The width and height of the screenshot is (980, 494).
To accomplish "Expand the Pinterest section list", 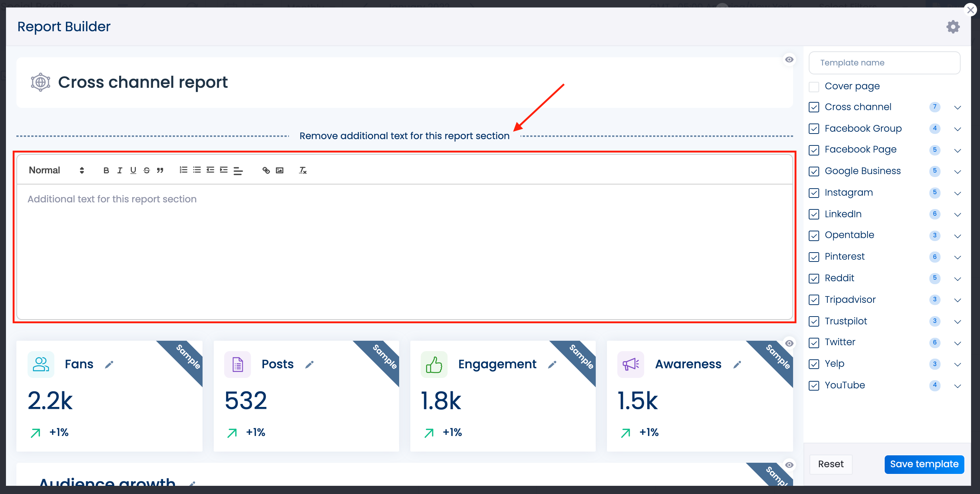I will click(958, 257).
